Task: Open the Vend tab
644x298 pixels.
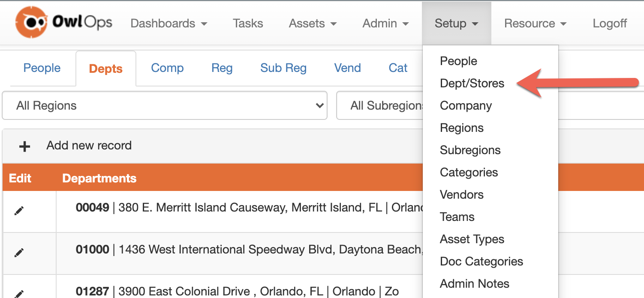Action: point(347,68)
